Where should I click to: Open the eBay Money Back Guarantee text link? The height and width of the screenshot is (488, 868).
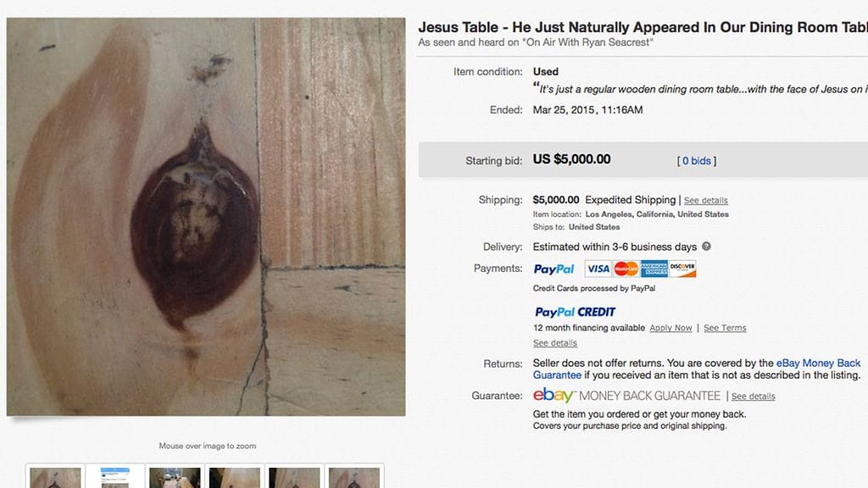[697, 369]
